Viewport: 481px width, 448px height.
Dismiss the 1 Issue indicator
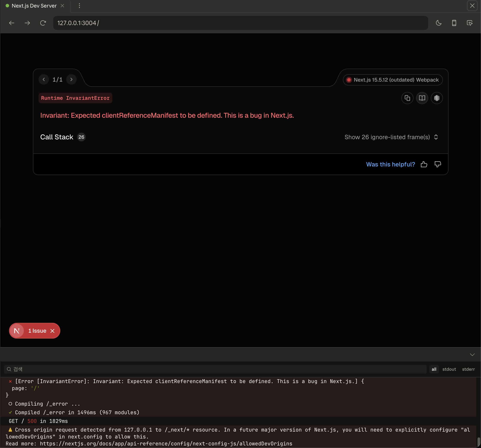click(x=53, y=331)
